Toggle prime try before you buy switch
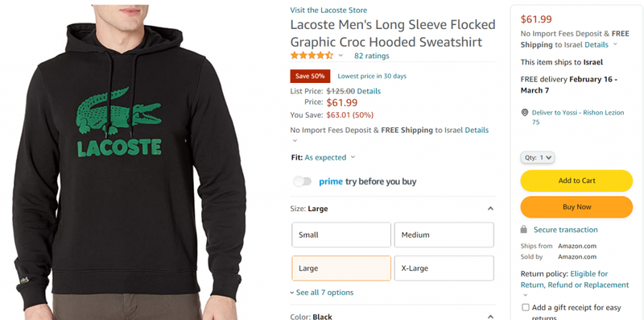The width and height of the screenshot is (644, 320). (x=303, y=181)
